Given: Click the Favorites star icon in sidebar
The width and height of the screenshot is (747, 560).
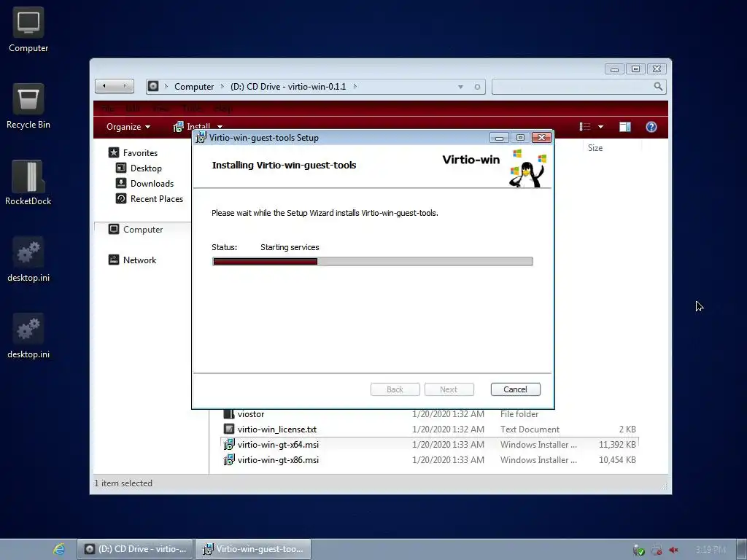Looking at the screenshot, I should (113, 152).
